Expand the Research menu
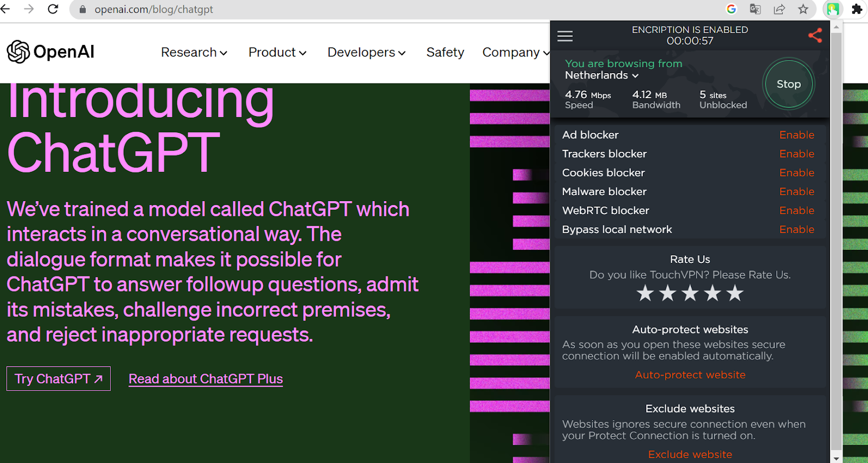This screenshot has height=463, width=868. point(194,53)
